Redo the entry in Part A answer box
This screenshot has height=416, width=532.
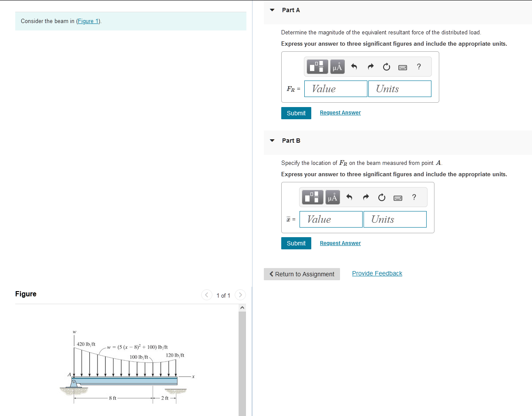point(370,67)
